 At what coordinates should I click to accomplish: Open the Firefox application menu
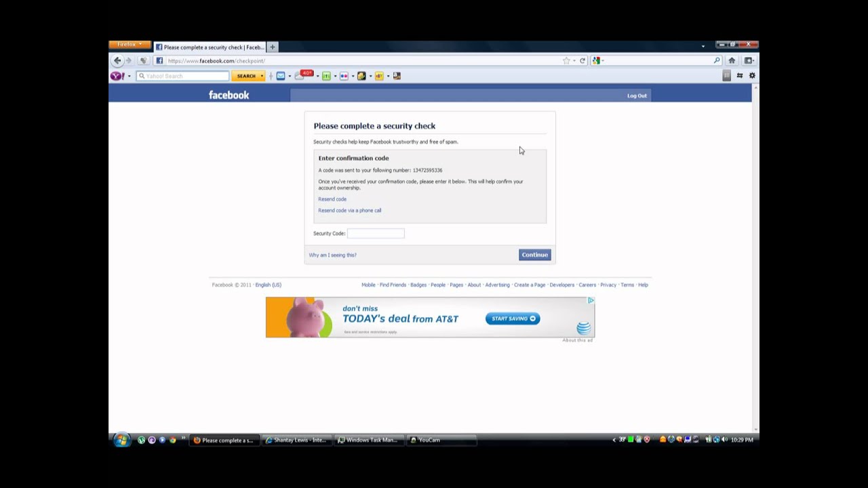(x=130, y=45)
